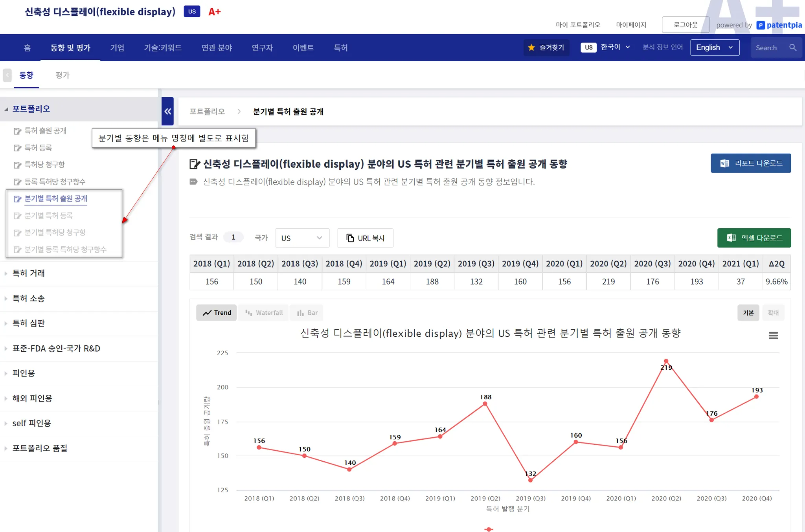Open the 기업 navigation menu
Screen dimensions: 805x532
(x=117, y=48)
